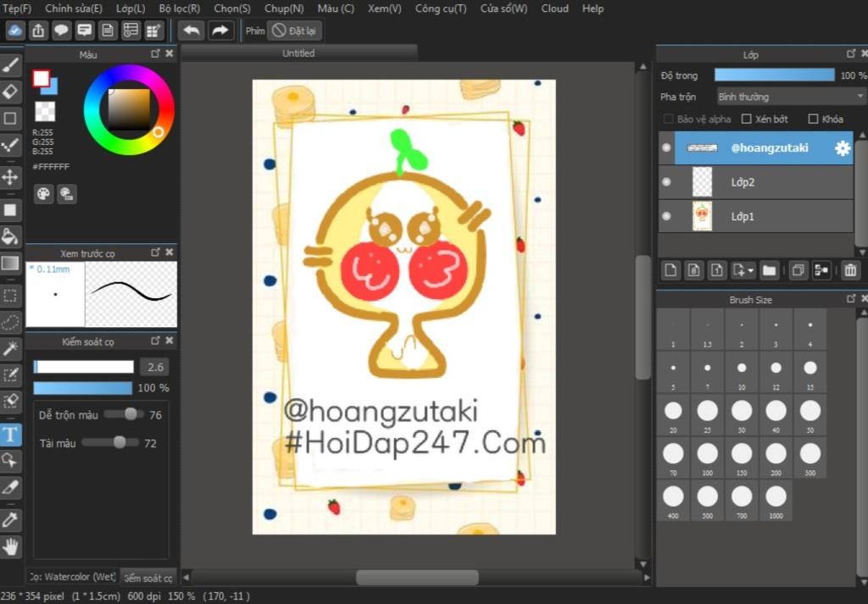Toggle visibility of Lớp1 layer
The height and width of the screenshot is (604, 868).
pyautogui.click(x=666, y=216)
